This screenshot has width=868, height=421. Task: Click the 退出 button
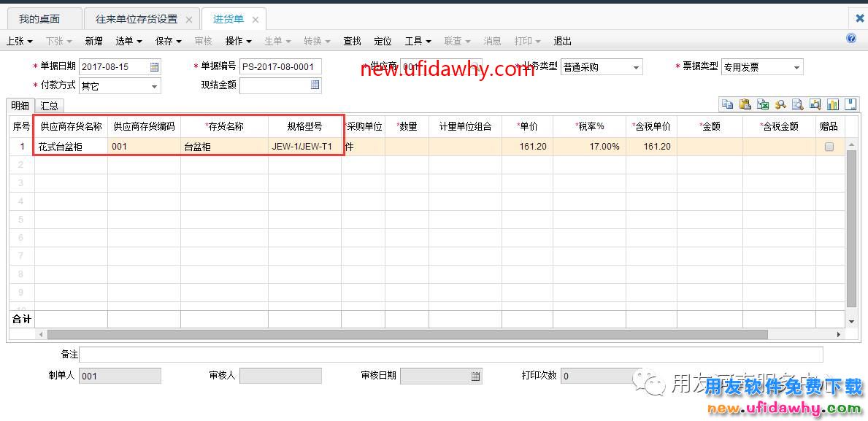pyautogui.click(x=562, y=41)
